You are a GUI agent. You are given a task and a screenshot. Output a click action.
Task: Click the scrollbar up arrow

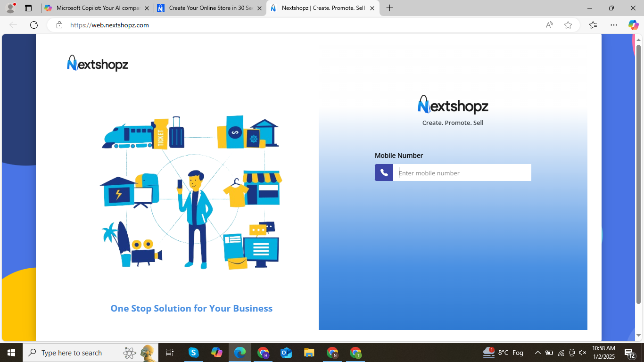click(639, 40)
